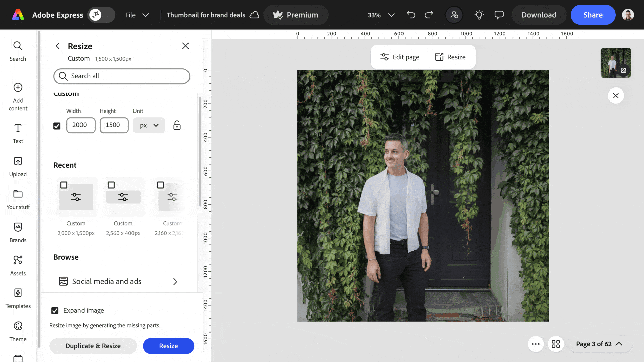Click the Width input field
The width and height of the screenshot is (644, 362).
(81, 125)
